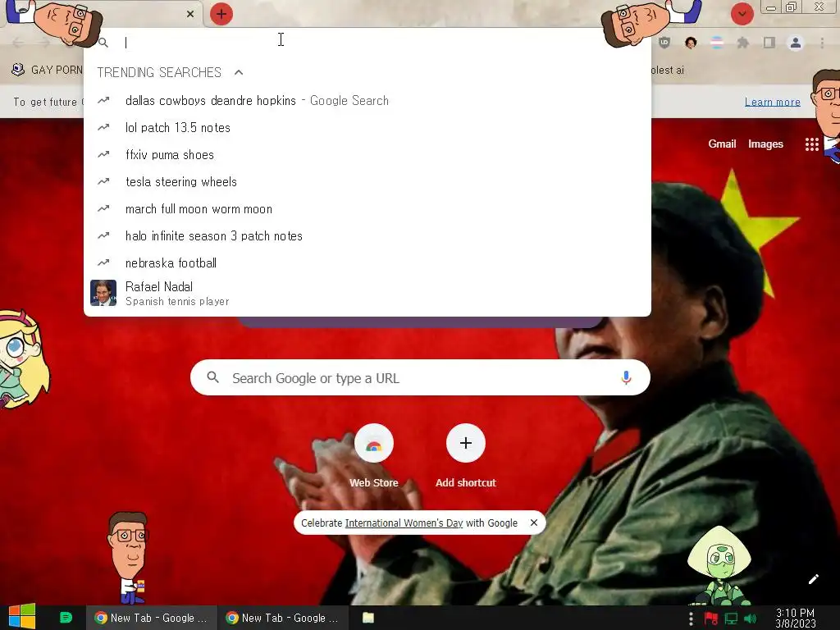The image size is (840, 630).
Task: Click address bar magnifier icon
Action: coord(103,43)
